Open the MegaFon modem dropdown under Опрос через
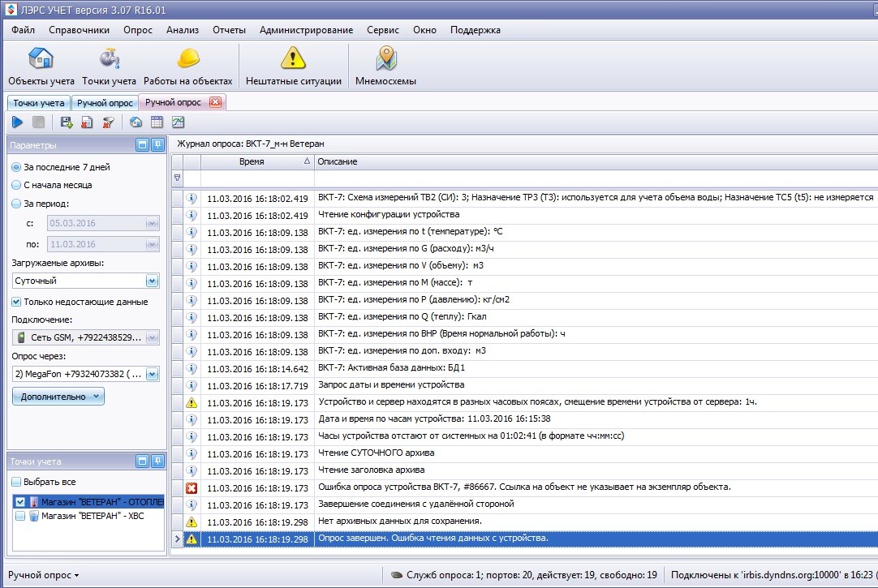 pyautogui.click(x=152, y=374)
